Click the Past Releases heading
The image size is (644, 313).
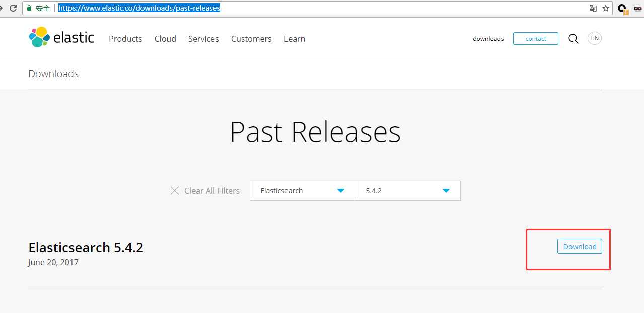pyautogui.click(x=315, y=132)
